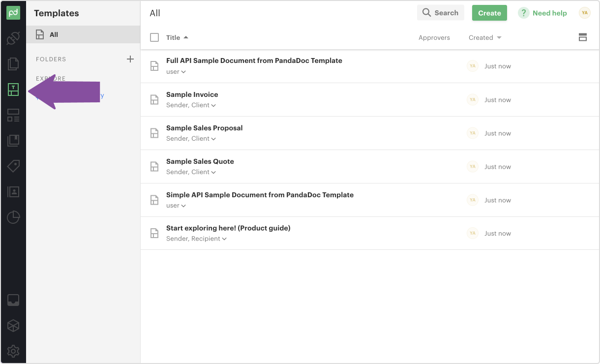Click template icon for Simple API Sample
Screen dimensions: 600x364
click(x=154, y=200)
